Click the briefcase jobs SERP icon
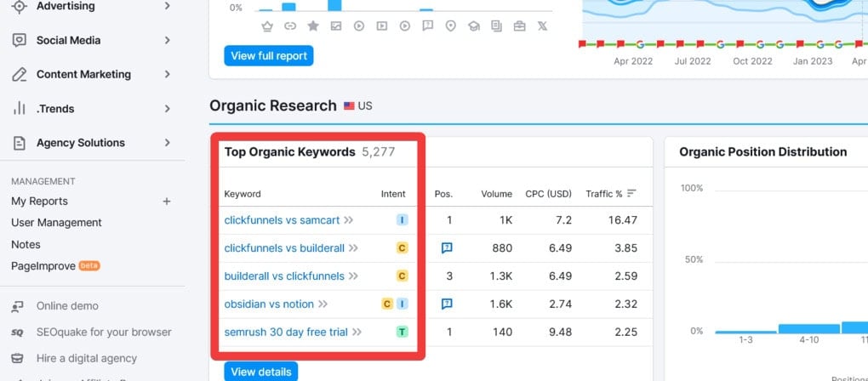 pyautogui.click(x=519, y=26)
